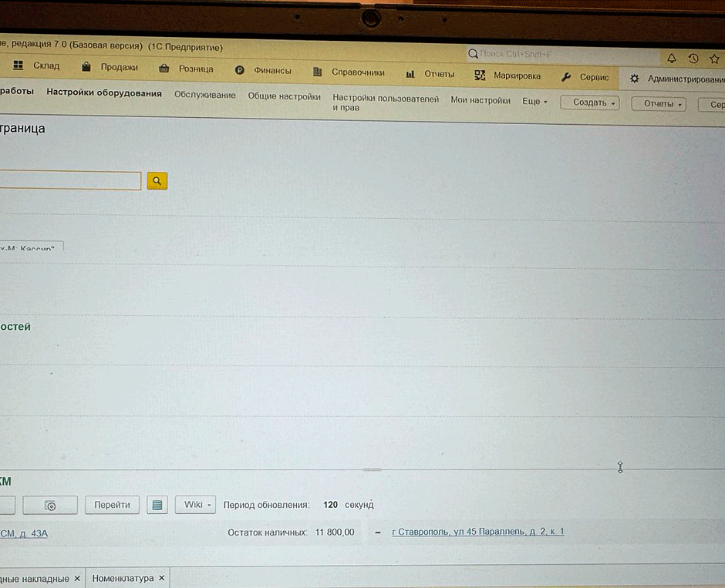This screenshot has height=588, width=725.
Task: Click the Розница basket icon
Action: tap(164, 69)
